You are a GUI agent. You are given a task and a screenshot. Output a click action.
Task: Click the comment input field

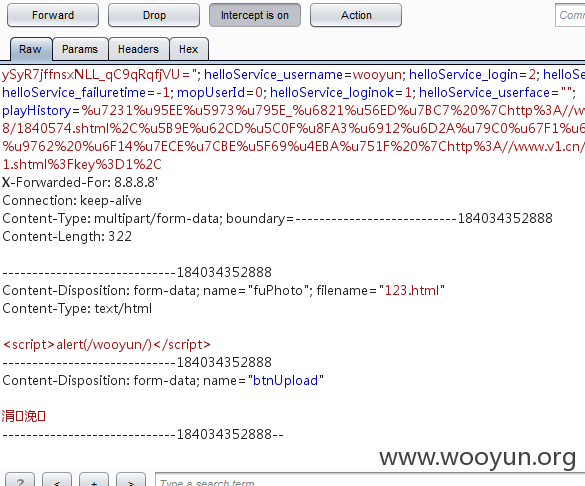coord(570,15)
